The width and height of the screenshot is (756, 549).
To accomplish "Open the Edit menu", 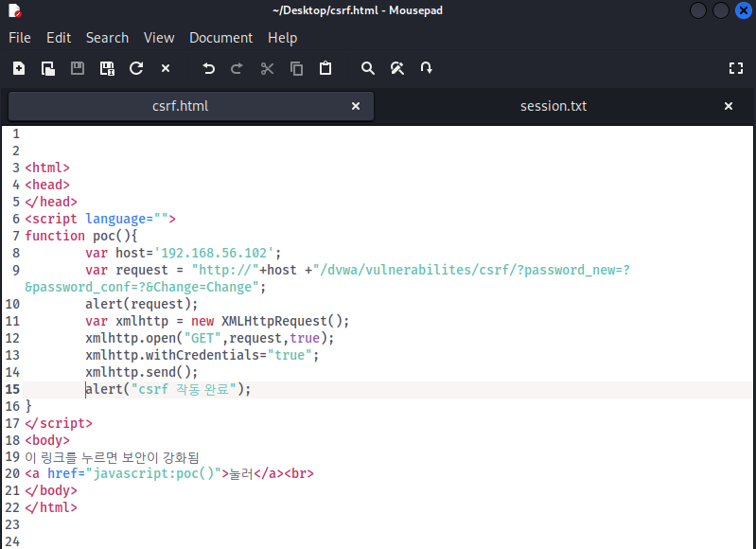I will click(59, 38).
